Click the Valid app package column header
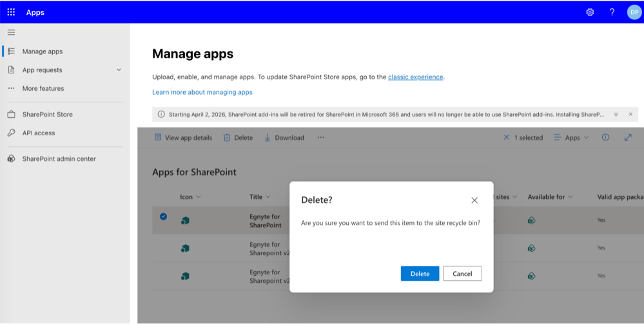The height and width of the screenshot is (324, 644). coord(620,197)
